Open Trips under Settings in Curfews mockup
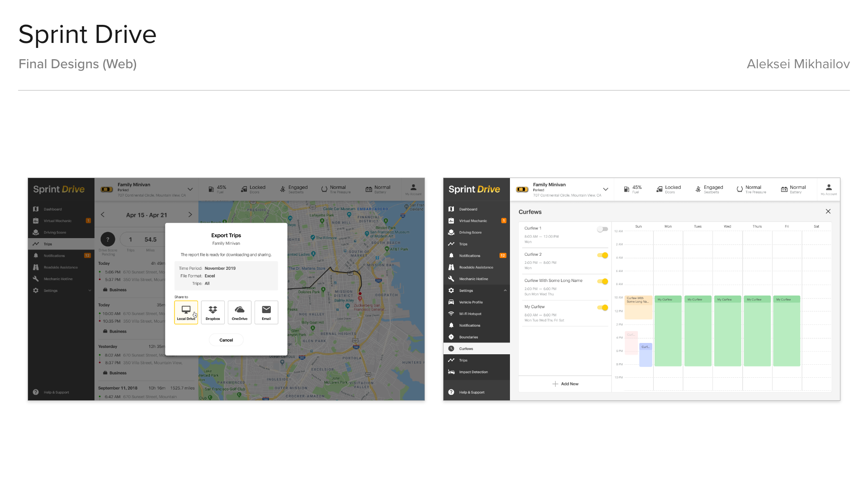Screen dimensions: 868x488 [x=476, y=360]
